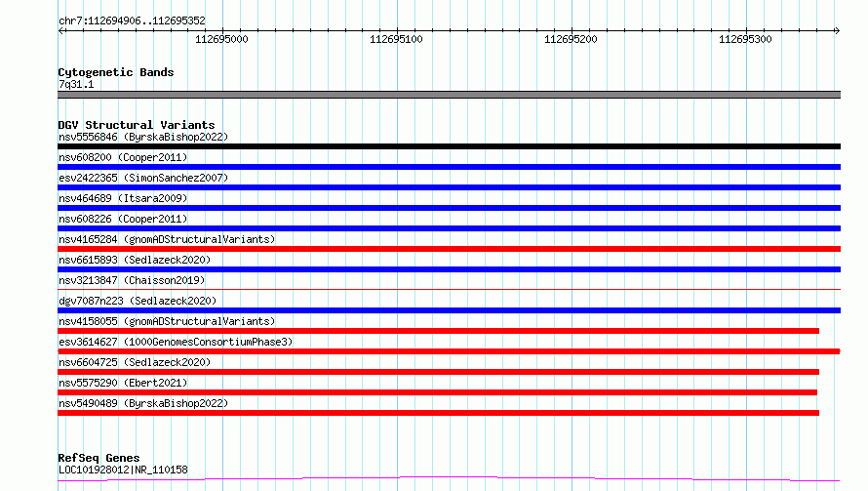Click label nsv4158055 (gnomADStructuralVariants)

pos(167,321)
